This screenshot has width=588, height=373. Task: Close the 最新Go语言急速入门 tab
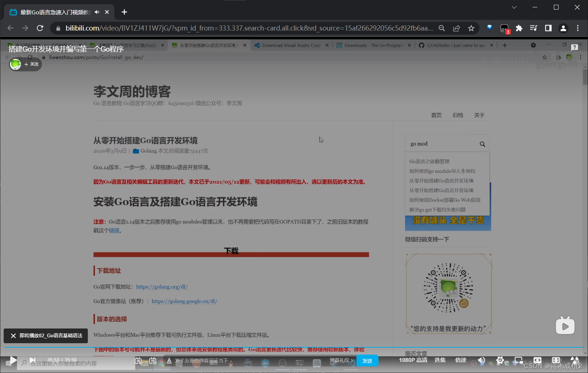(107, 12)
